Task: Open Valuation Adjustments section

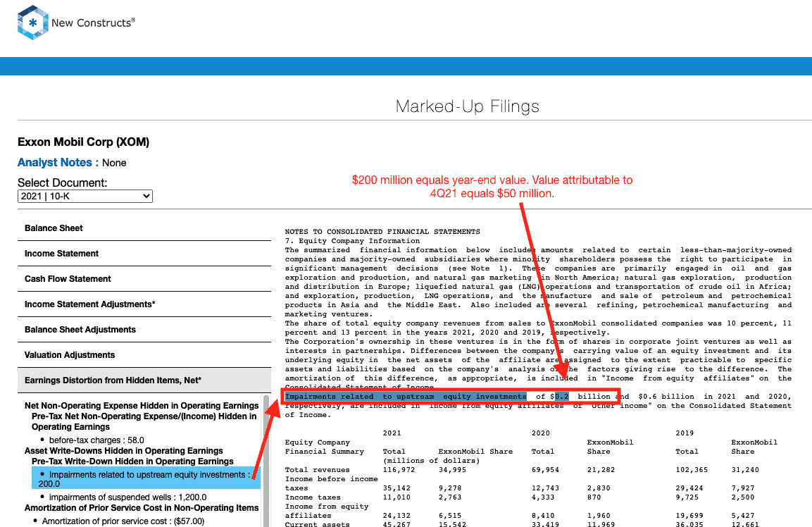Action: pyautogui.click(x=144, y=355)
